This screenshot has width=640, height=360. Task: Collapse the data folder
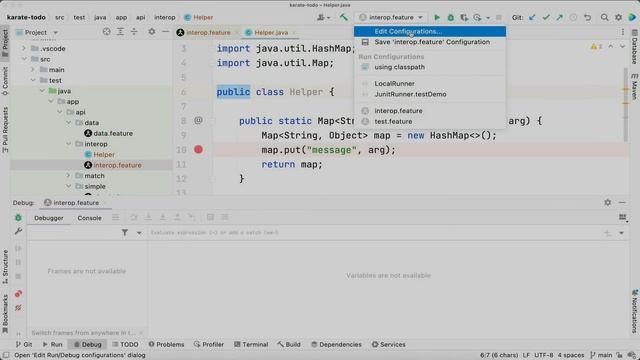click(69, 122)
